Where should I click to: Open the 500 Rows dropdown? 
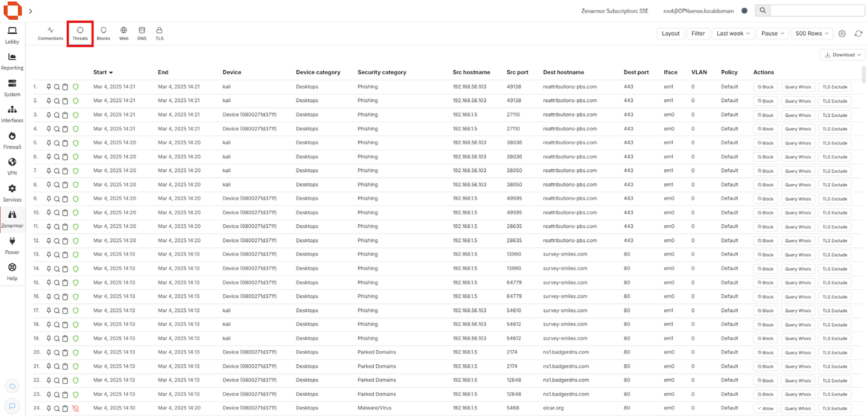click(812, 34)
